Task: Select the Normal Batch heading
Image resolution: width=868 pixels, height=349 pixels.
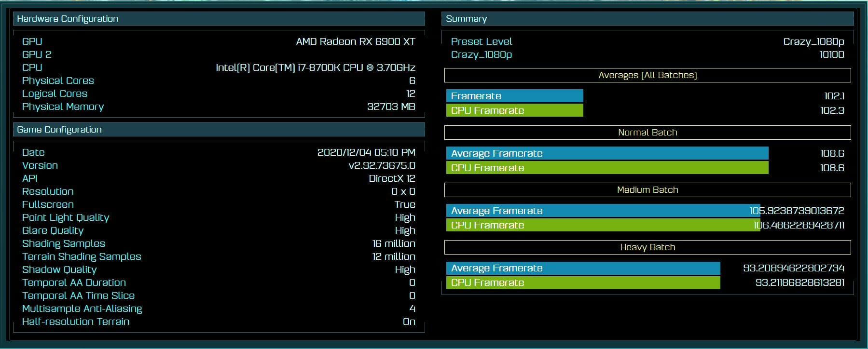Action: click(648, 133)
